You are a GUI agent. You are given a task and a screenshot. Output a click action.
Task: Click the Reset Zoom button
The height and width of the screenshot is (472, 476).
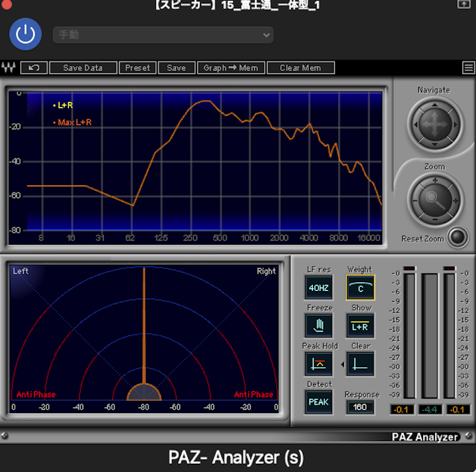pyautogui.click(x=458, y=237)
